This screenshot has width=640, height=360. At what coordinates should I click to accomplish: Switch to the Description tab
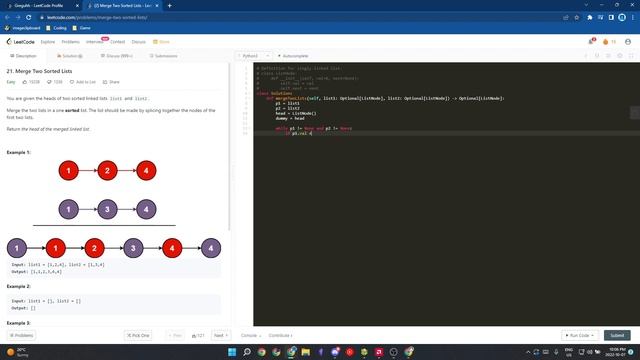pos(23,56)
